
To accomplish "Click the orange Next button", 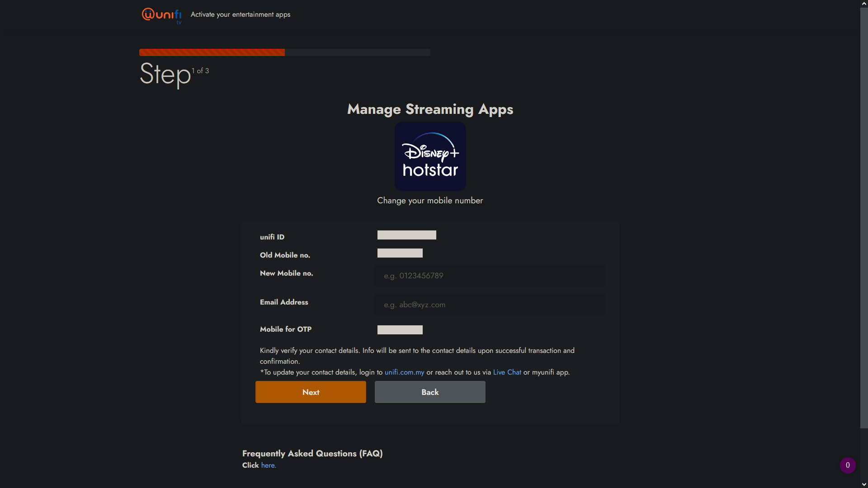I will point(311,392).
